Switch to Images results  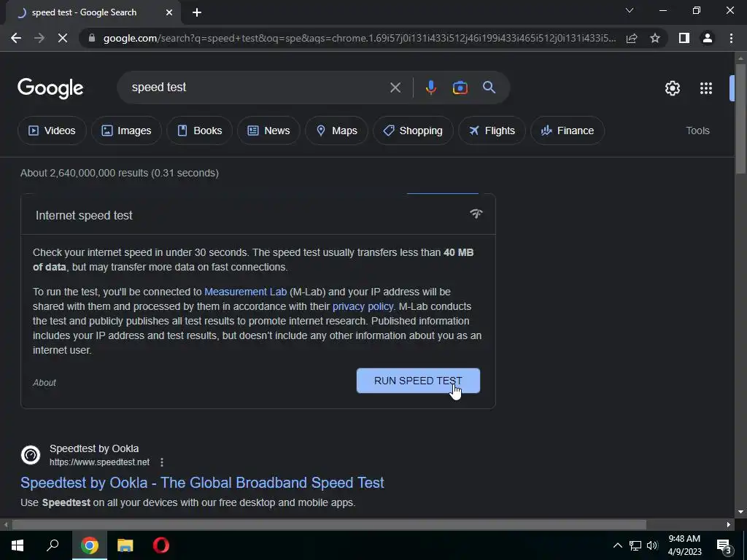click(126, 131)
